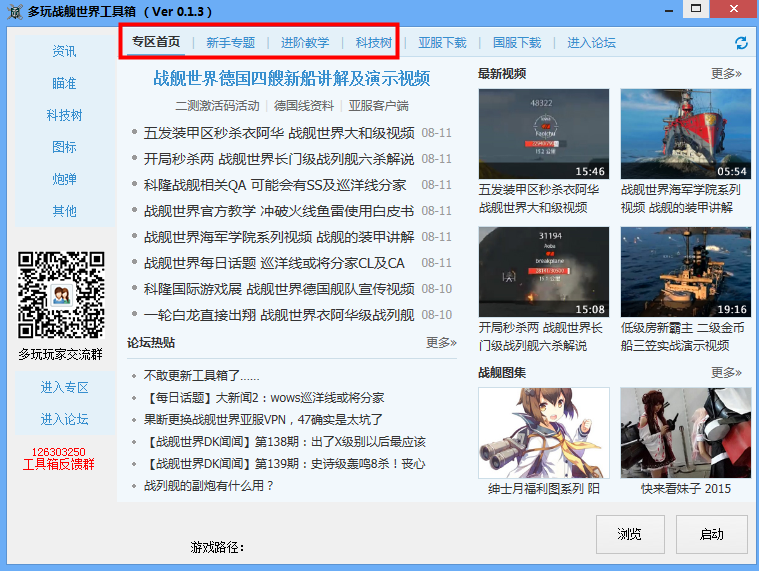Open the 进入论坛 top tab
The image size is (759, 571).
[x=592, y=43]
